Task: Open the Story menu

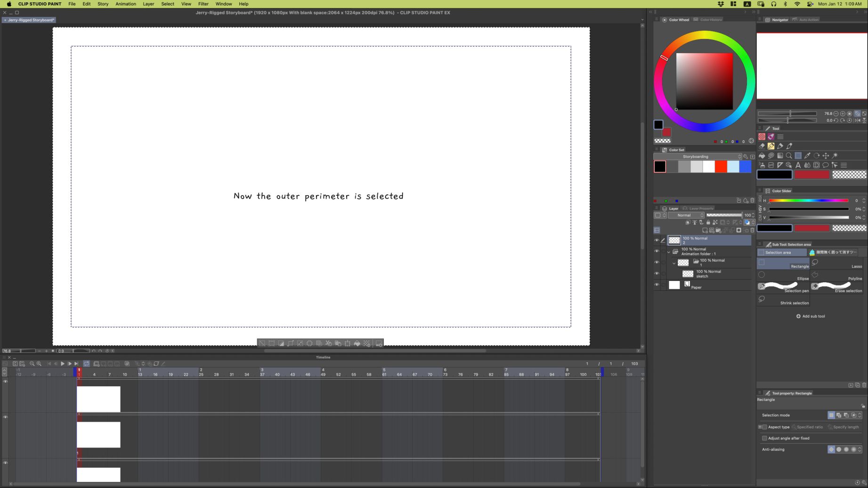Action: coord(103,4)
